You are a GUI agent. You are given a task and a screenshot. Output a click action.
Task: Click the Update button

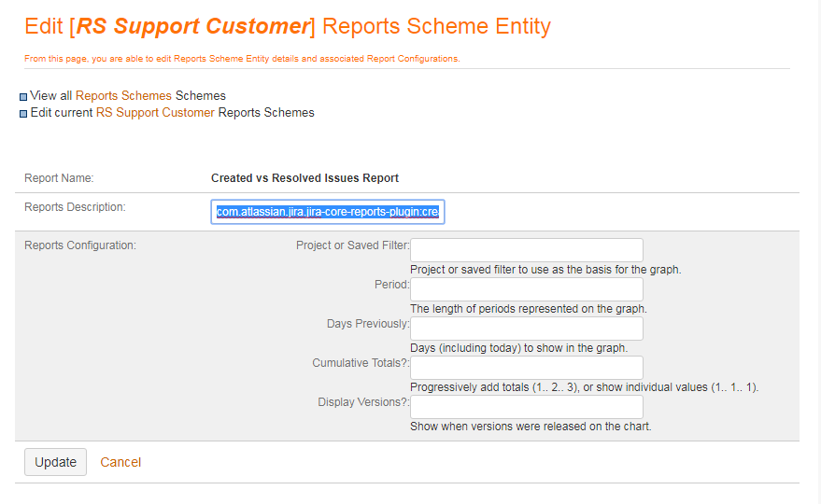[55, 462]
